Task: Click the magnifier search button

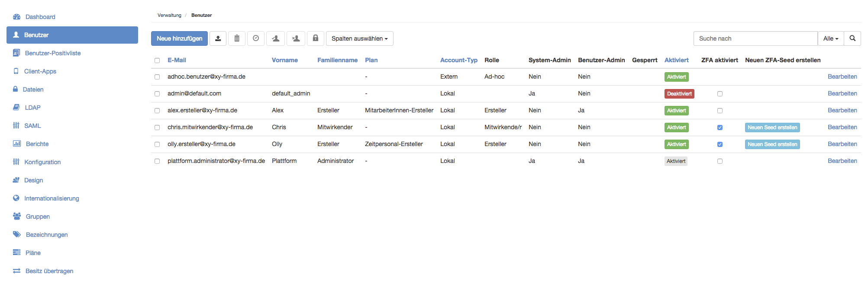Action: click(x=852, y=38)
